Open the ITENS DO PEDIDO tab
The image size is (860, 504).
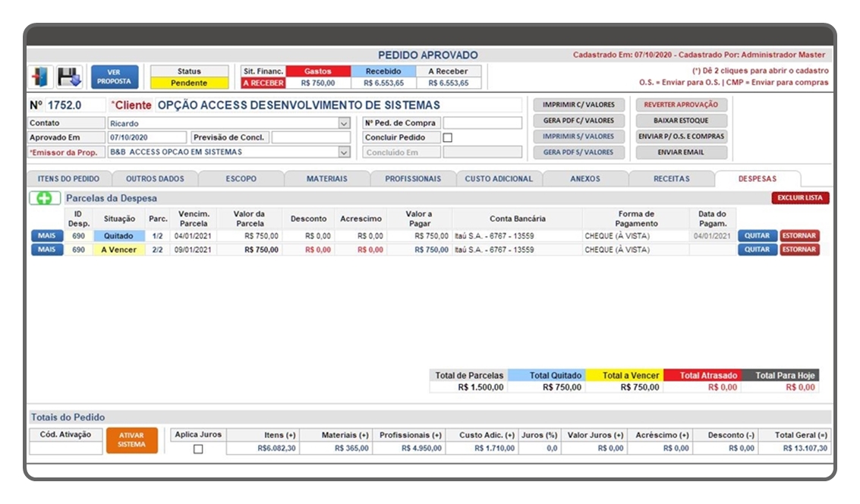pyautogui.click(x=68, y=179)
